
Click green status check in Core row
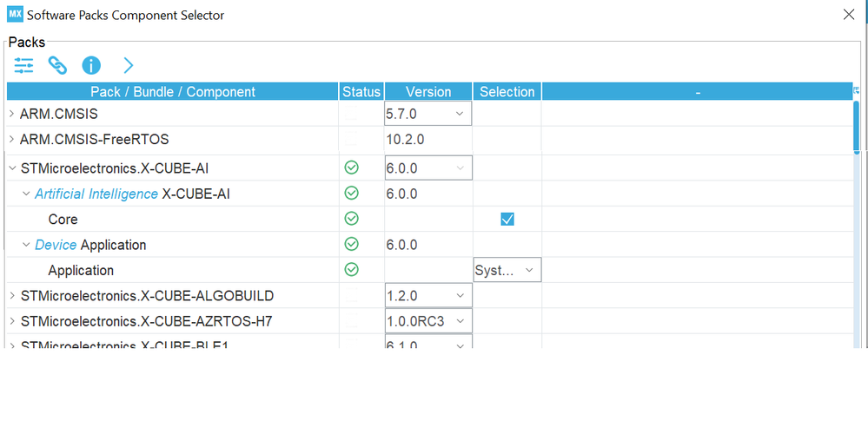[x=352, y=219]
